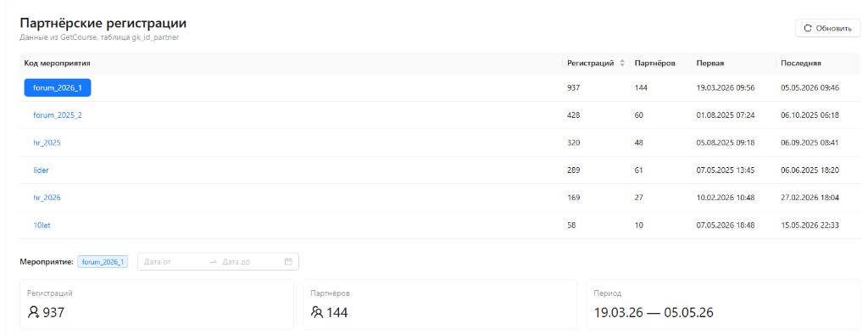Click the Период summary card
Viewport: 868px width, 335px height.
tap(724, 304)
